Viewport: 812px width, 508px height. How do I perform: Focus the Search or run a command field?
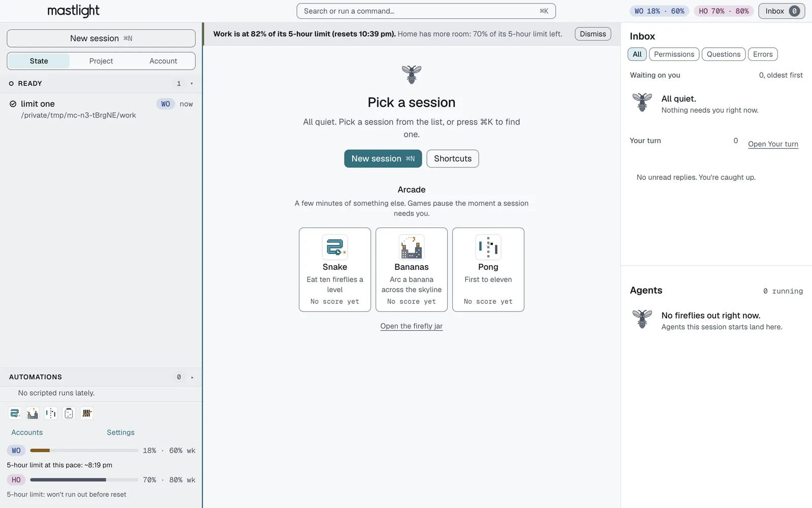(426, 11)
